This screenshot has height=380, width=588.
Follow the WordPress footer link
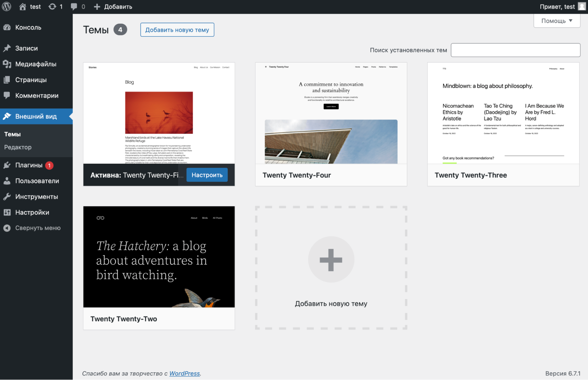(x=184, y=373)
